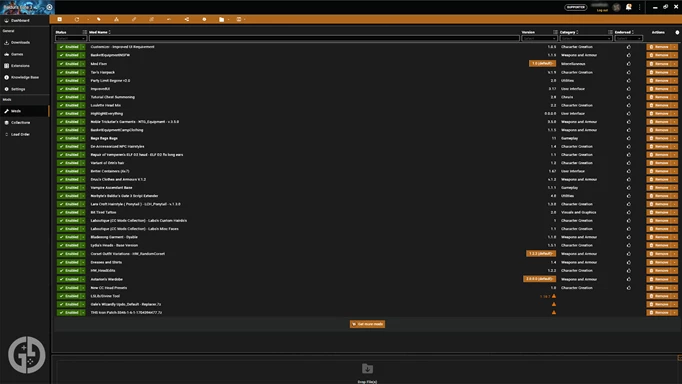The height and width of the screenshot is (384, 682).
Task: Open Dashboard in the sidebar
Action: click(20, 20)
